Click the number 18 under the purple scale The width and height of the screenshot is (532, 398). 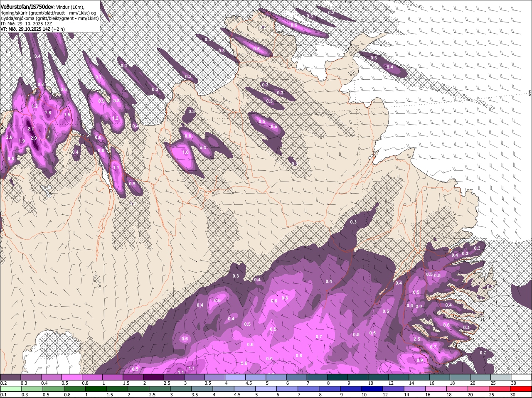pos(452,383)
